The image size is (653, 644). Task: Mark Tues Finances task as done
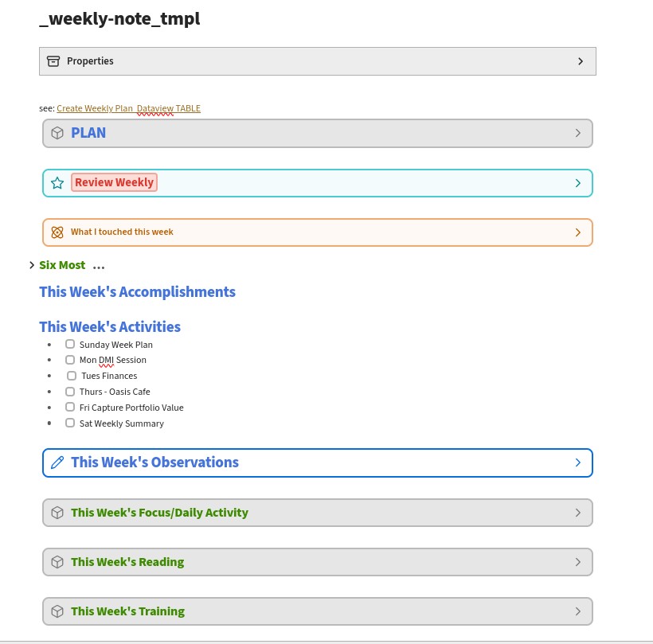point(72,376)
